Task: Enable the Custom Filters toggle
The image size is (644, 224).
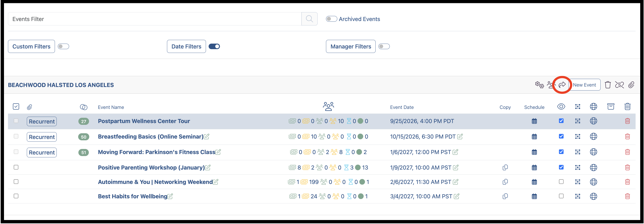Action: pos(63,46)
